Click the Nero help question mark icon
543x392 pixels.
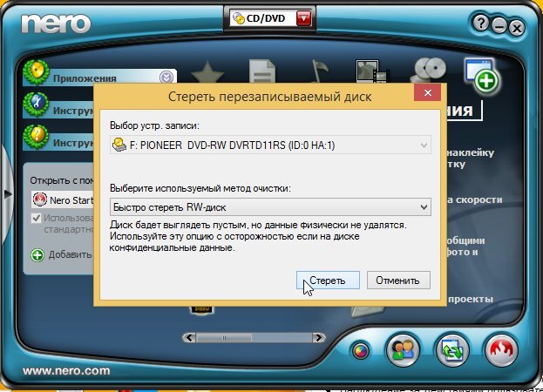click(x=480, y=24)
